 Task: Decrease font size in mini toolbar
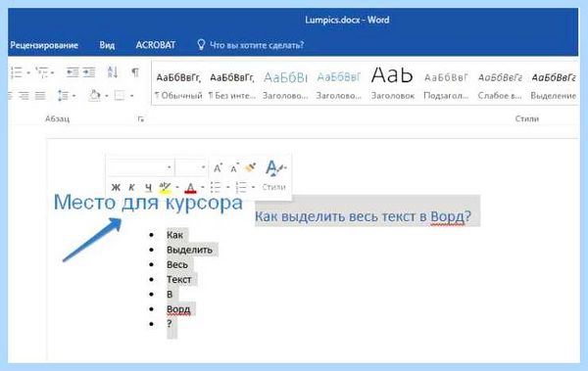coord(234,168)
